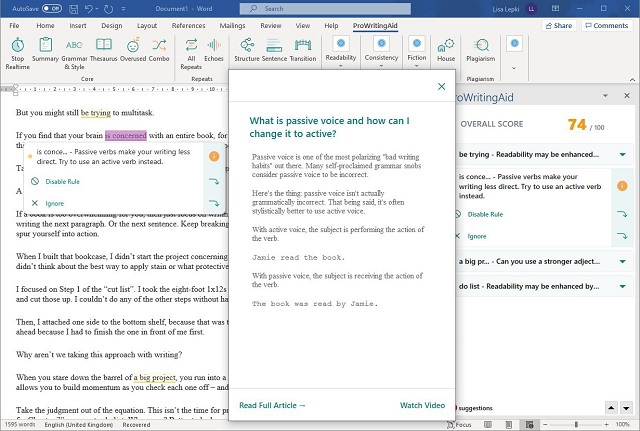Click Disable Rule in the sidebar panel
Viewport: 640px width, 431px height.
click(485, 214)
